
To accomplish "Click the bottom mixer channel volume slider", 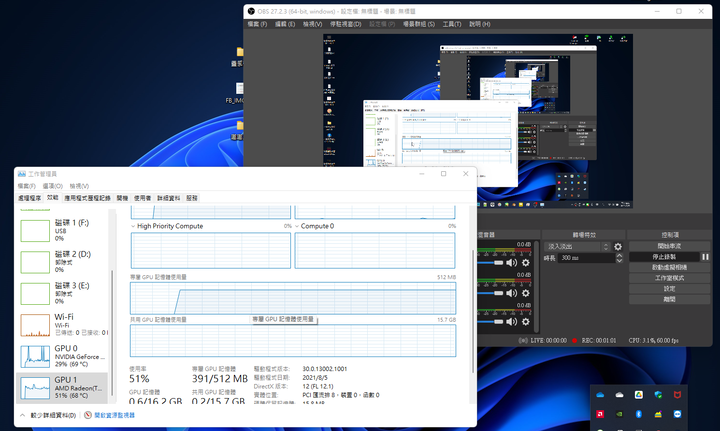I will [x=490, y=322].
